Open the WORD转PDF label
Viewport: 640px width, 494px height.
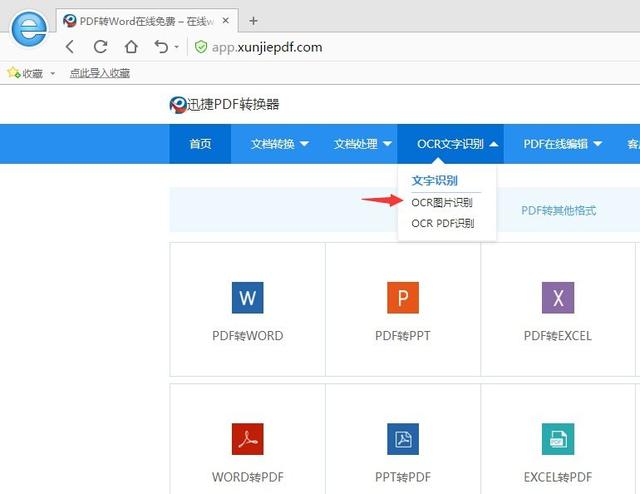[247, 477]
